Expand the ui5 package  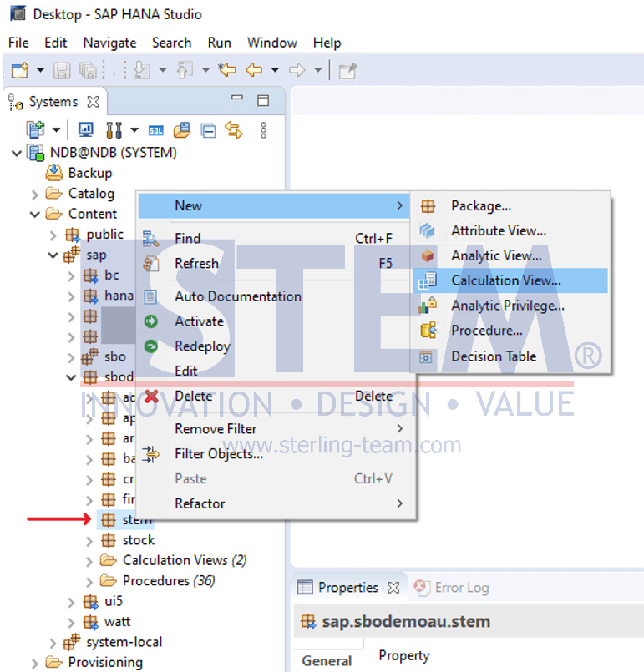coord(71,602)
